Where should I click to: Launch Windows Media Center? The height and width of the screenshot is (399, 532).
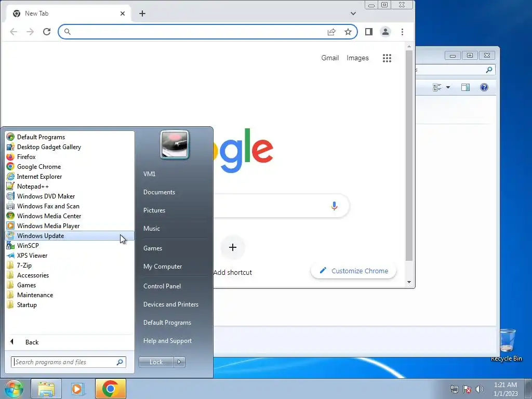[70, 216]
